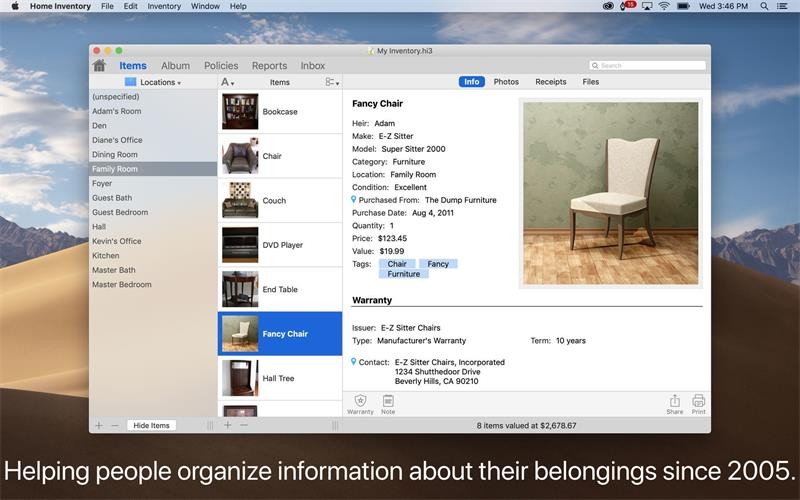Go to the Home house icon

[x=99, y=65]
